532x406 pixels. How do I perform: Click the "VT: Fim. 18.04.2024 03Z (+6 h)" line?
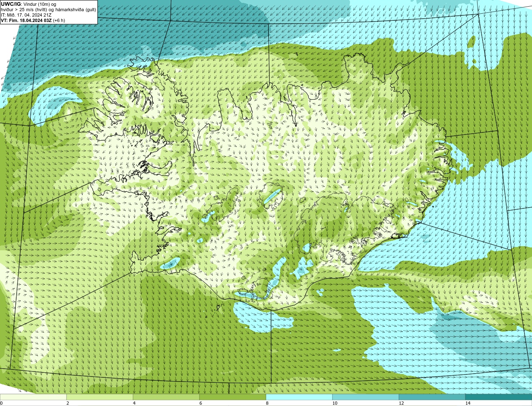click(33, 20)
